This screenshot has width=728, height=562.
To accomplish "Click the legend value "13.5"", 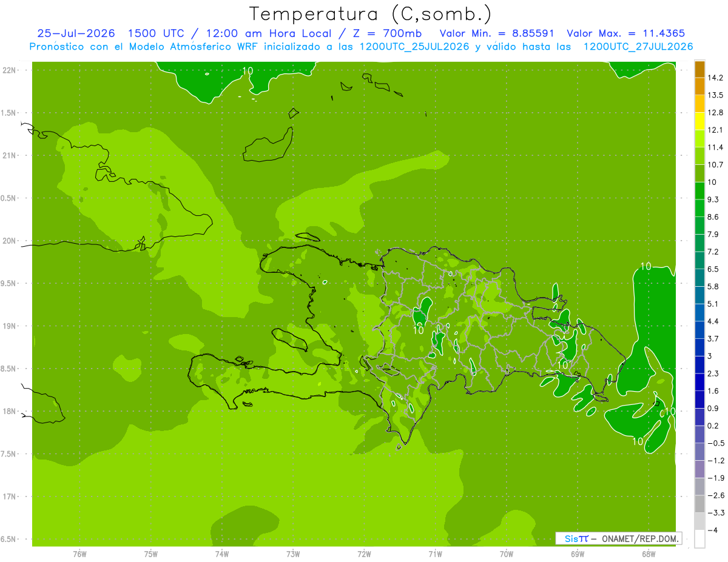I will [715, 95].
